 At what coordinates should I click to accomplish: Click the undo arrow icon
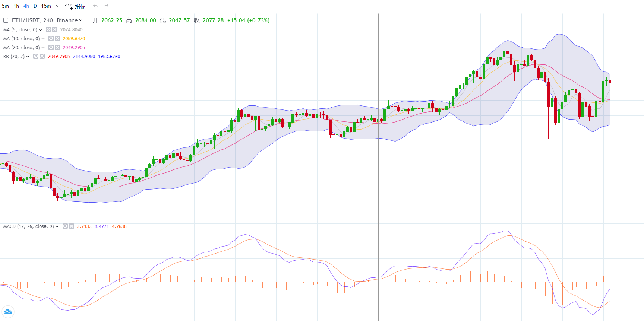pos(95,6)
